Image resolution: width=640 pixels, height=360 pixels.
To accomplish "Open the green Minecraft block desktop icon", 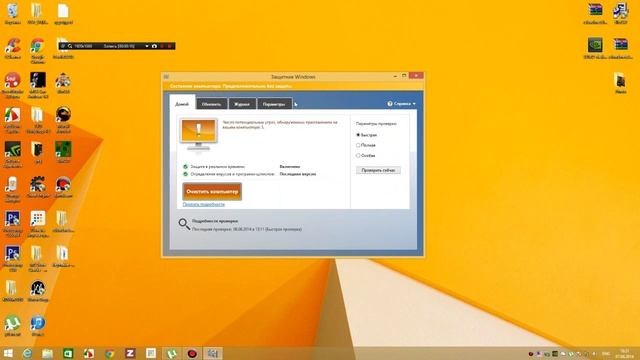I will (x=63, y=152).
